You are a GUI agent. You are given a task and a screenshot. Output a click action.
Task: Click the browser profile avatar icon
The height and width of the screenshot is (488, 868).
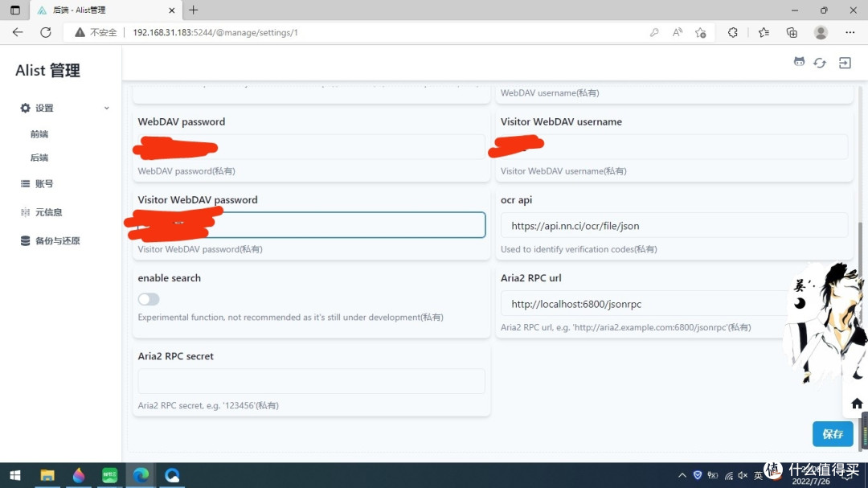[x=821, y=32]
